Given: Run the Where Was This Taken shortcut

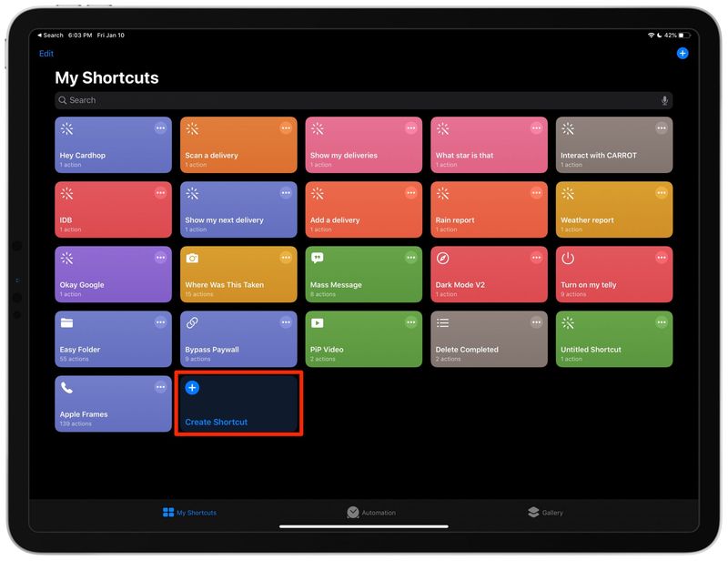Looking at the screenshot, I should (238, 274).
